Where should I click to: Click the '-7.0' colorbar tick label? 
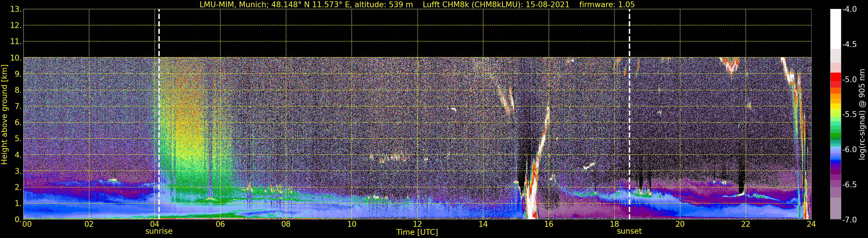pos(849,220)
